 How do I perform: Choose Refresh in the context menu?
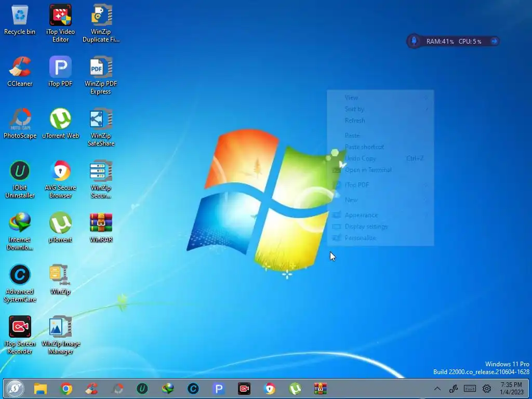point(380,121)
